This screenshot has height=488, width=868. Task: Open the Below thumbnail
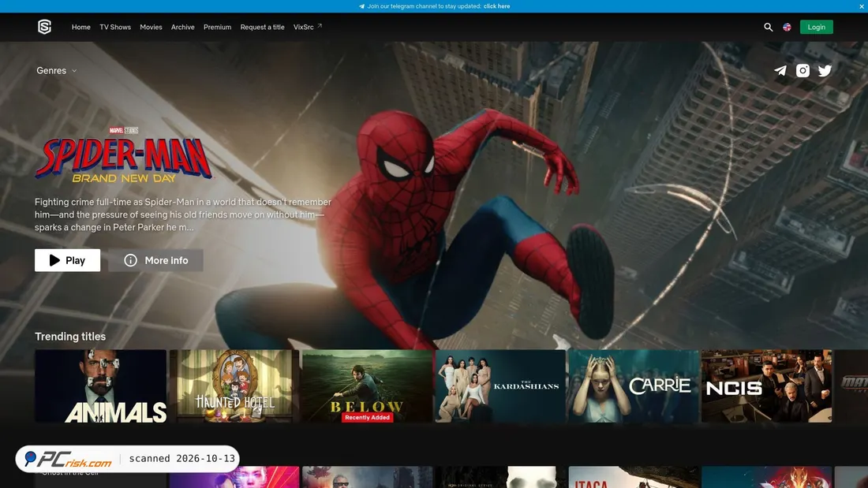(x=367, y=386)
